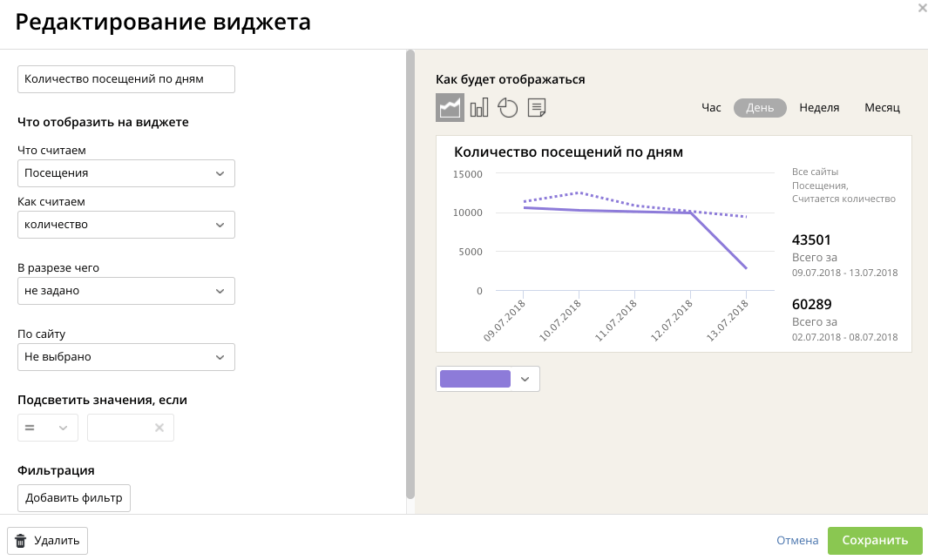Clear the highlight value with X icon

click(x=159, y=428)
